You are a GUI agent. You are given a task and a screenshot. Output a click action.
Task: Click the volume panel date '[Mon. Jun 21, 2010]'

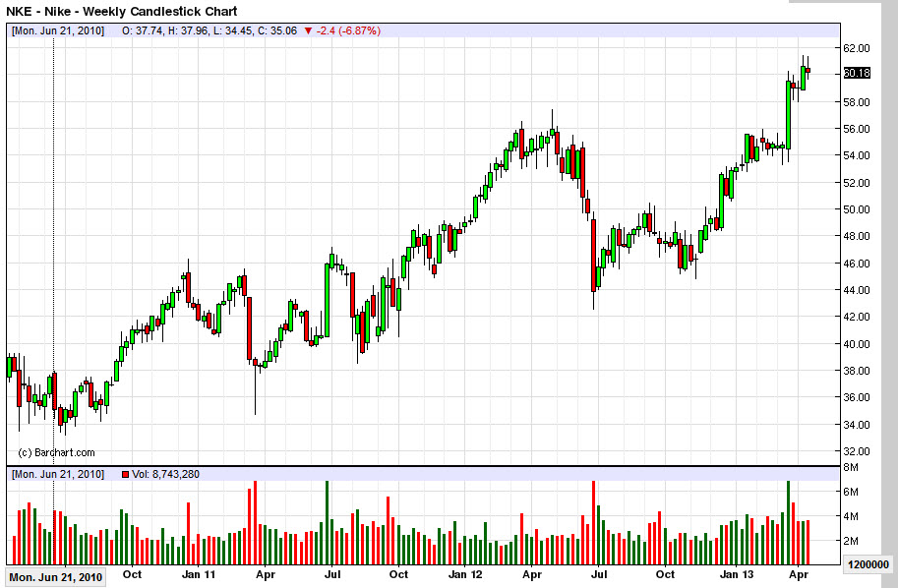click(x=58, y=474)
